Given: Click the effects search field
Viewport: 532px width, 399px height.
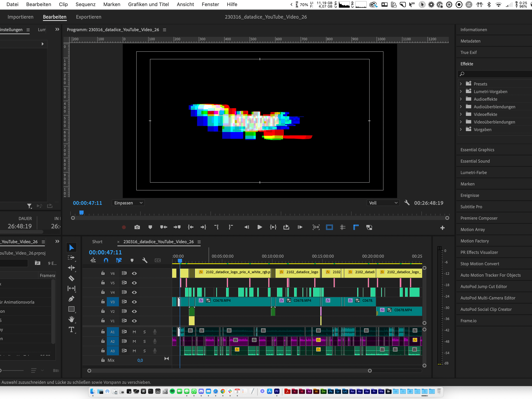Looking at the screenshot, I should pyautogui.click(x=496, y=74).
